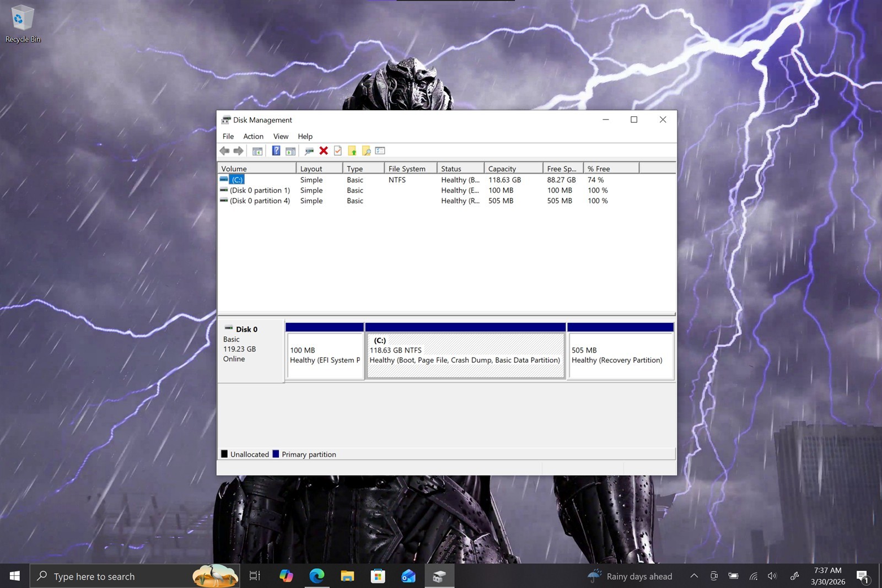Show hidden system tray icons chevron

coord(694,576)
